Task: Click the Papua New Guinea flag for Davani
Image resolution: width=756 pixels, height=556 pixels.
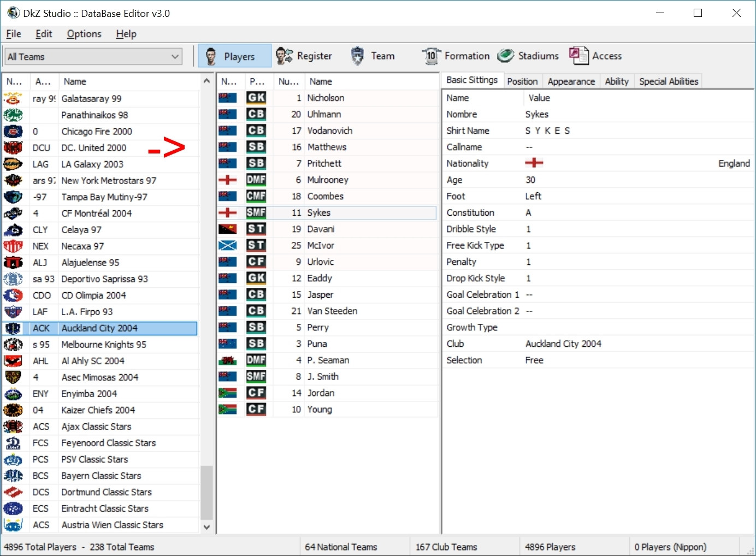Action: [228, 229]
